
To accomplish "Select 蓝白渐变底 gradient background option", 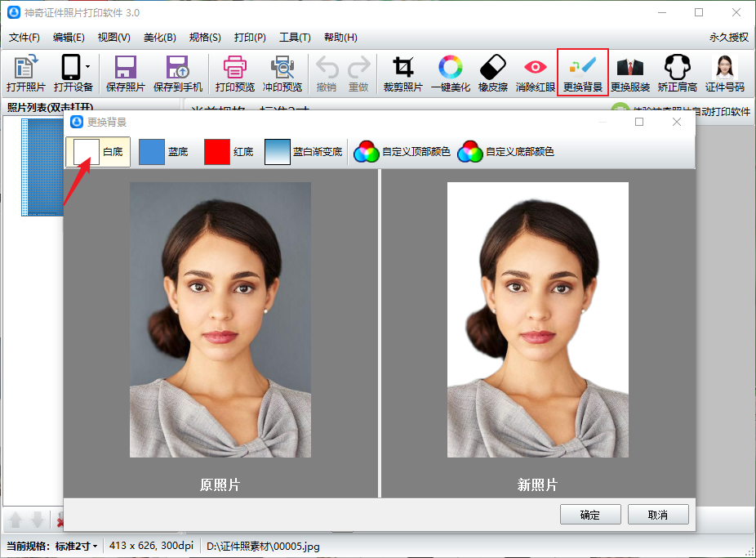I will point(278,152).
